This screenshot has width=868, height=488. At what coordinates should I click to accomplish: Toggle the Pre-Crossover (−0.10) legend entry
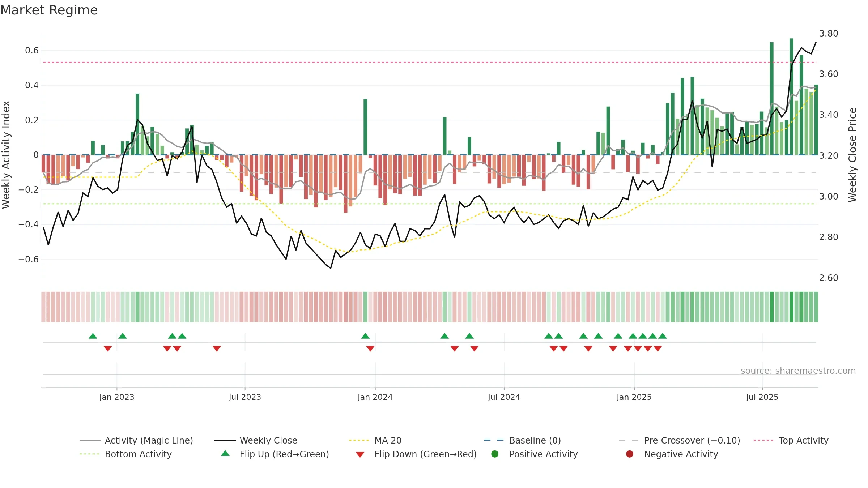[x=679, y=440]
